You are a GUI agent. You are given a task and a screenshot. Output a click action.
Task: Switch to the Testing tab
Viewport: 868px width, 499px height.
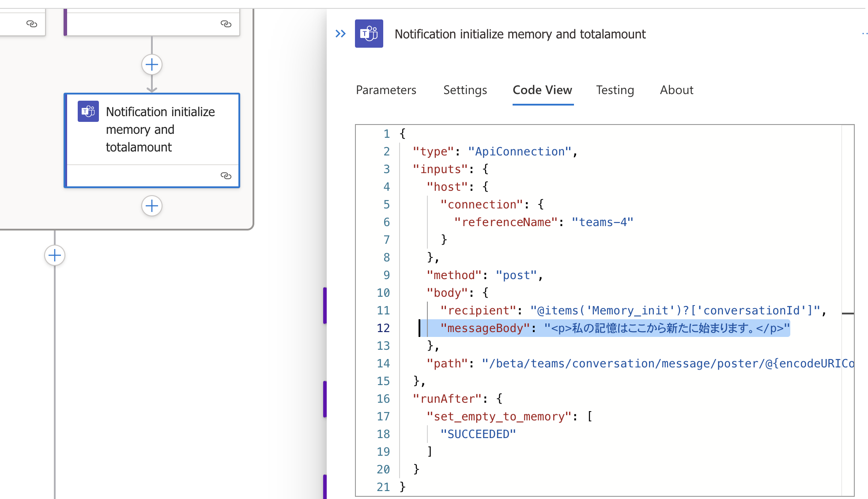[615, 90]
